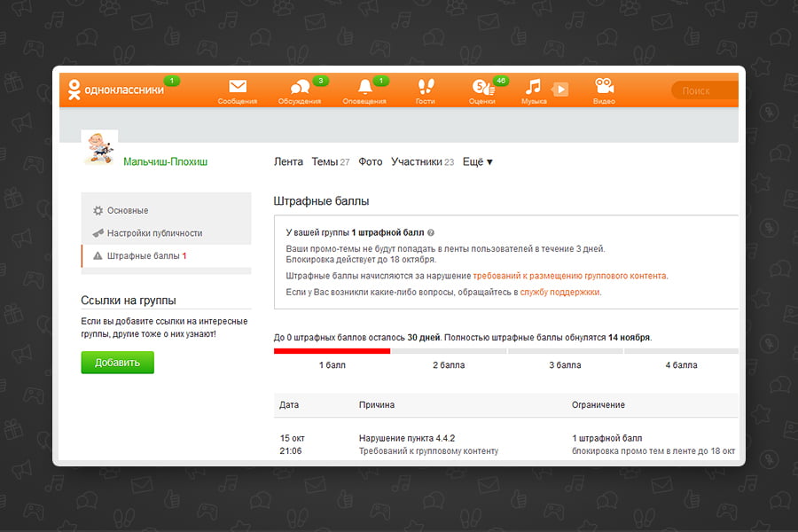Viewport: 798px width, 532px height.
Task: Open the Гости footprints icon
Action: click(426, 87)
